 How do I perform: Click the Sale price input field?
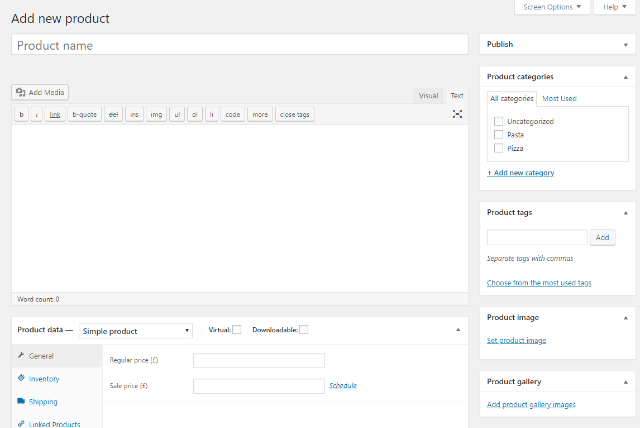click(x=259, y=386)
